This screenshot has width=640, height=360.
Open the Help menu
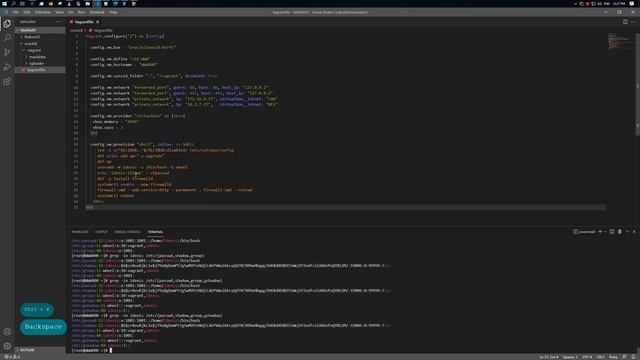(113, 12)
